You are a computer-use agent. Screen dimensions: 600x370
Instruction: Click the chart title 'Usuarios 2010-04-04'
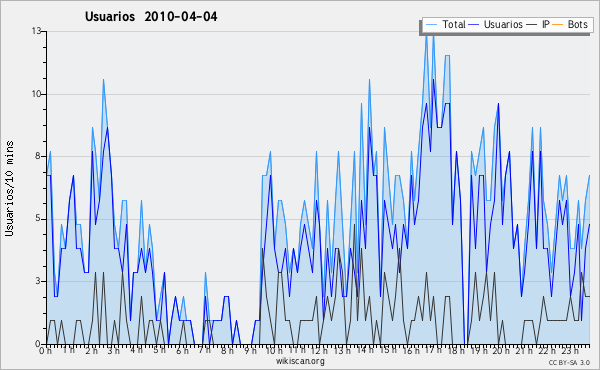point(151,16)
